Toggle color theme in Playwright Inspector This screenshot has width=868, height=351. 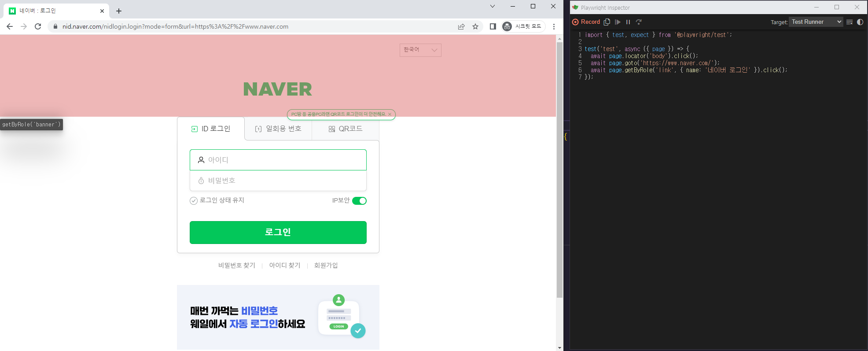point(860,22)
